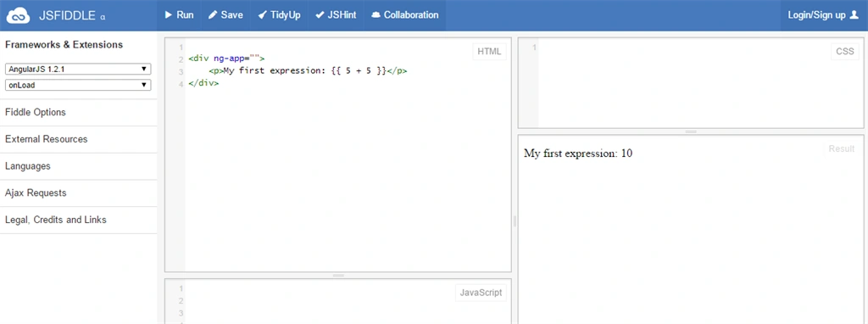
Task: Click the splitter handle between HTML and JavaScript panels
Action: point(338,276)
